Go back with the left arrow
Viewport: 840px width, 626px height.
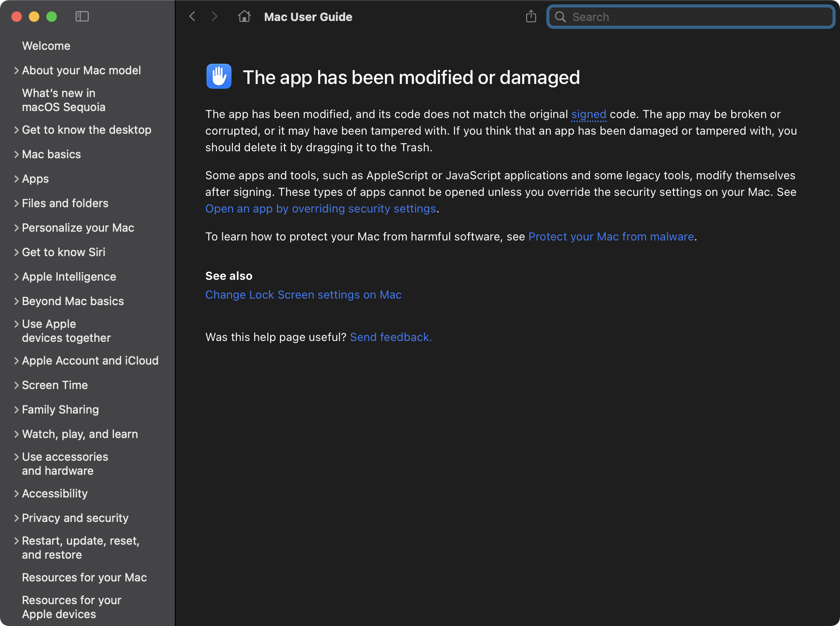192,17
